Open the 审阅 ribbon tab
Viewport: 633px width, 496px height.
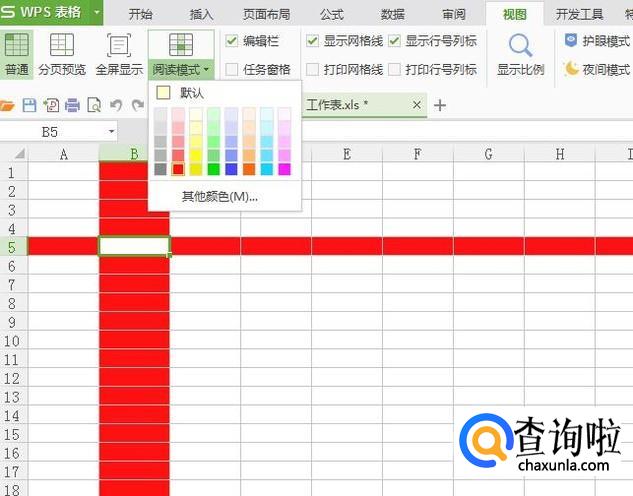click(x=454, y=15)
